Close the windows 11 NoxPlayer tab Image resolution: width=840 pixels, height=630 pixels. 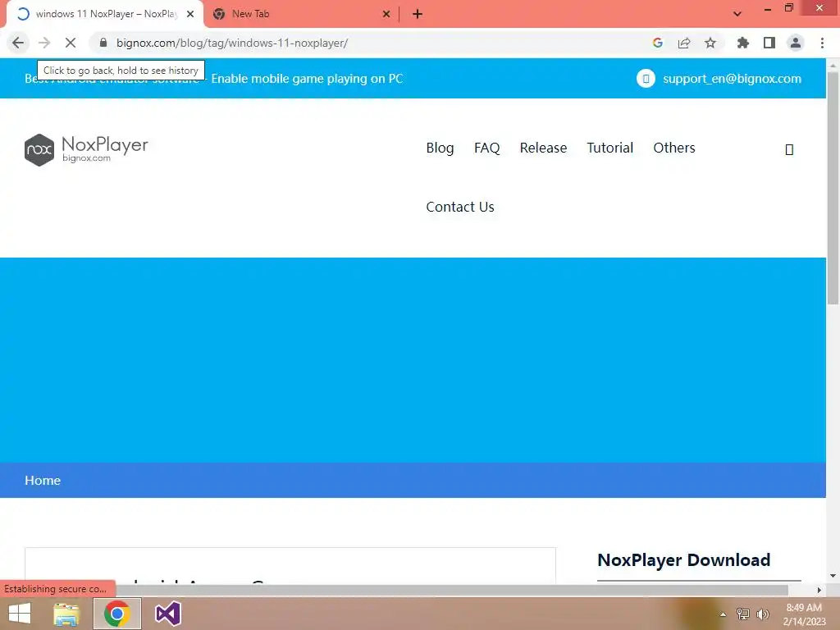(x=190, y=14)
